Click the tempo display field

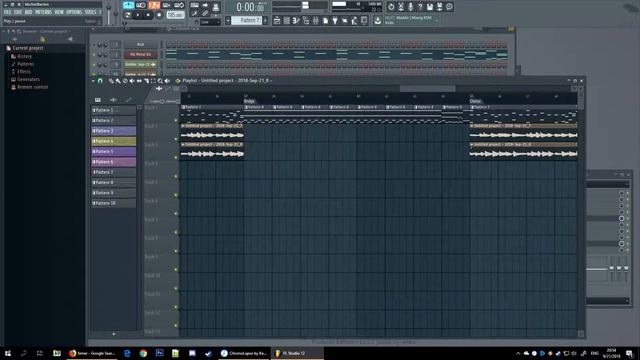176,15
